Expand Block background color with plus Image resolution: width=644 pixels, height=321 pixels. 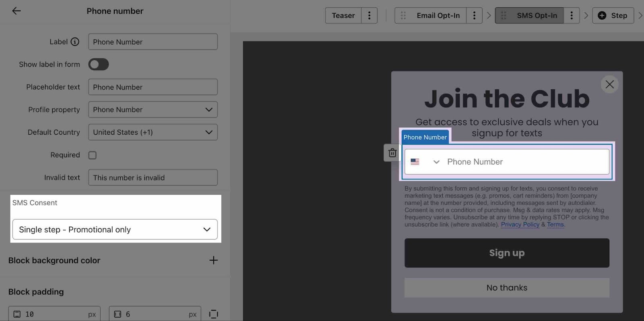[x=213, y=261]
